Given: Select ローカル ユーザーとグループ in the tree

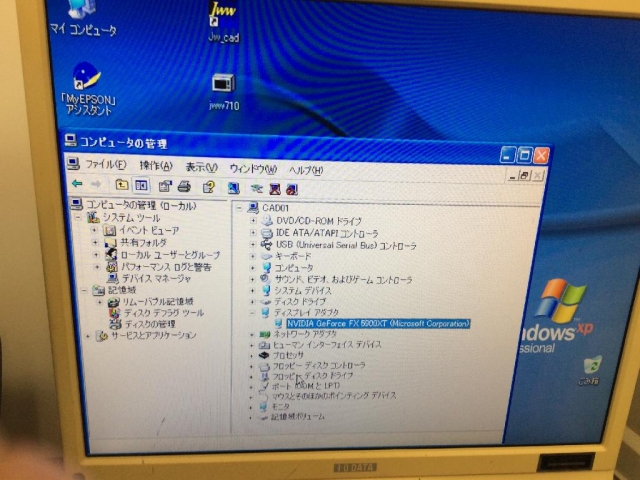Looking at the screenshot, I should click(171, 255).
